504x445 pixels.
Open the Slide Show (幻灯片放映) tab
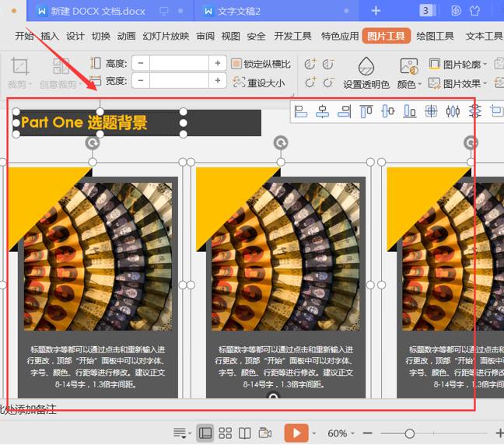[x=166, y=36]
